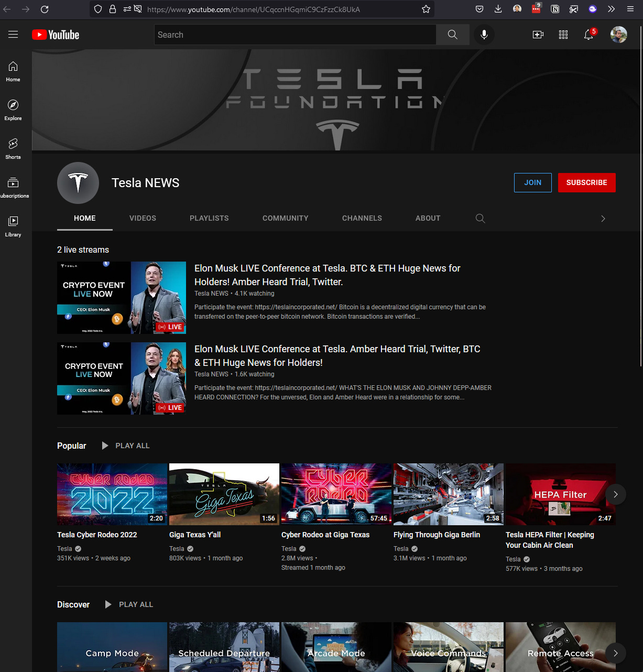Go to Home in the sidebar
Image resolution: width=643 pixels, height=672 pixels.
coord(13,72)
